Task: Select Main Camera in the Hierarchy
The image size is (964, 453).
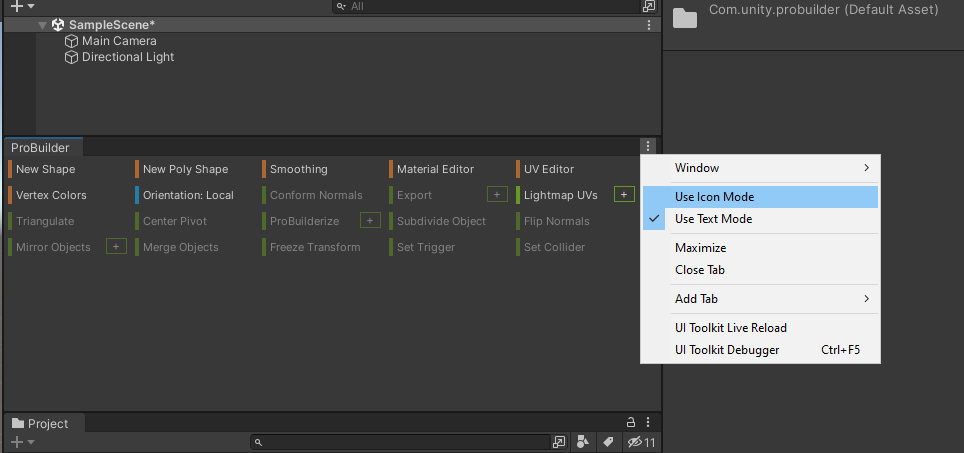Action: pos(118,41)
